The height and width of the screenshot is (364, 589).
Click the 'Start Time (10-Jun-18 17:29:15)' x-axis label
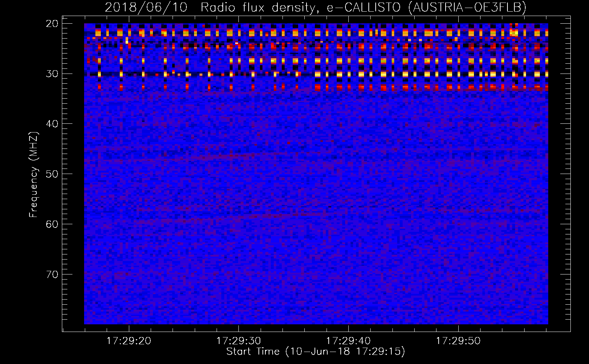click(316, 352)
